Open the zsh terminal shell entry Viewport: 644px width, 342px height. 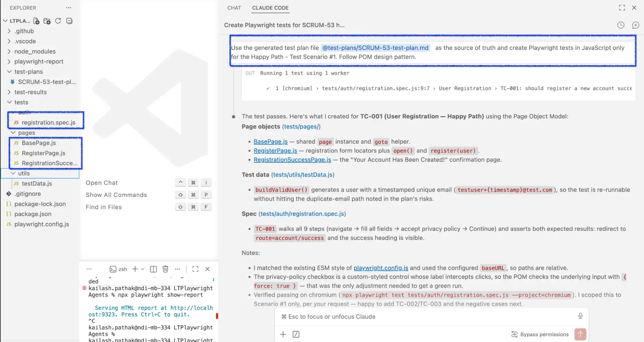118,269
